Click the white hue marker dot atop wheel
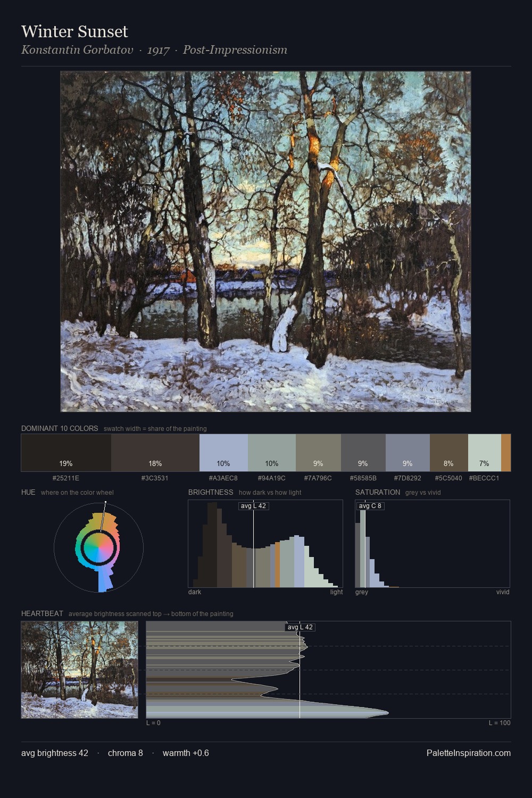 click(x=106, y=502)
